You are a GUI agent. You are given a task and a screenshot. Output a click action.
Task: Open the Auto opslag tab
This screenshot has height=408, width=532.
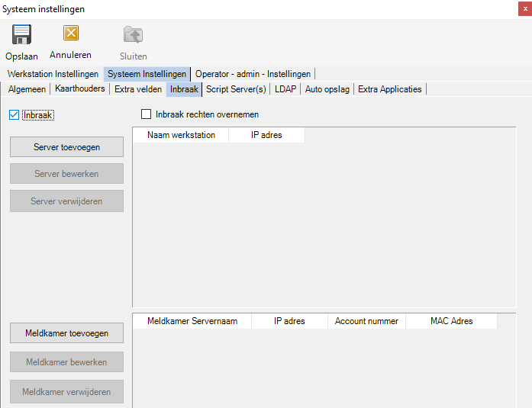click(x=327, y=89)
